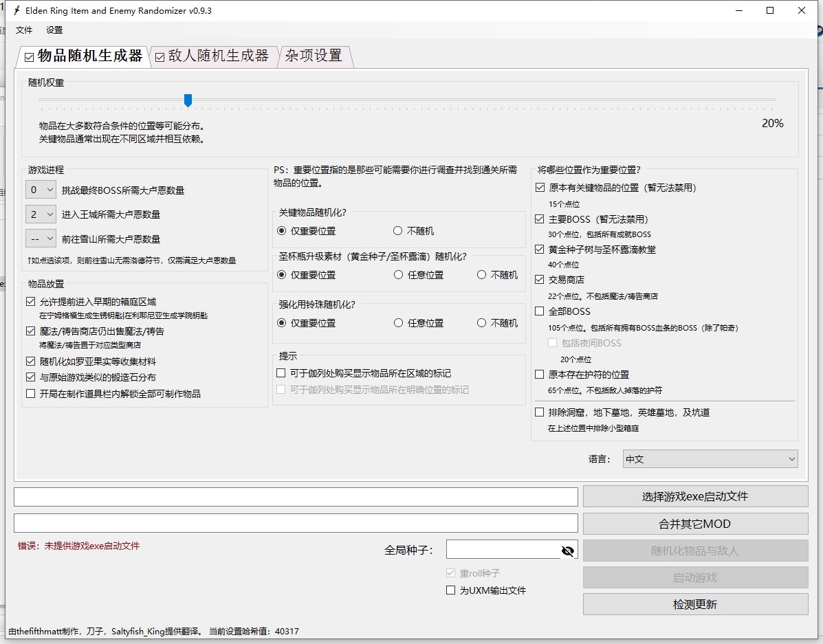Enable 排除洞窟，地下墓地 checkbox
The width and height of the screenshot is (823, 644).
point(540,412)
